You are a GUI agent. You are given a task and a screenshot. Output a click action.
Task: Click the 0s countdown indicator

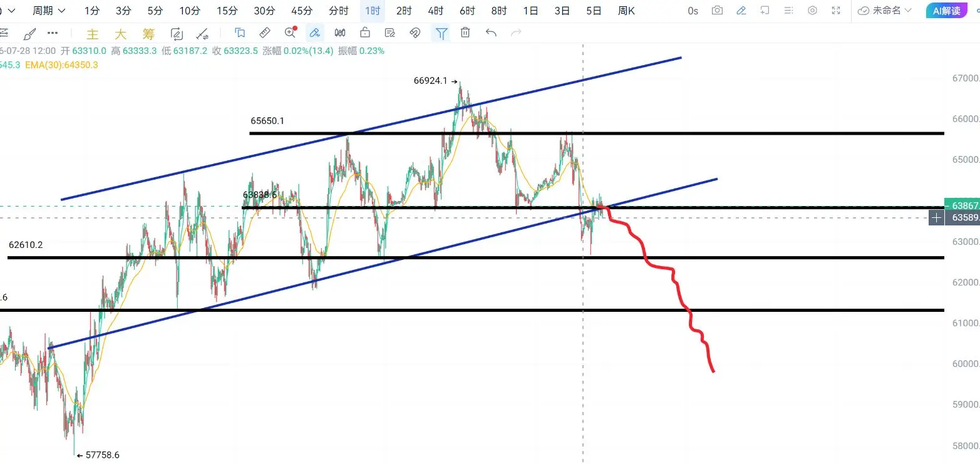693,11
